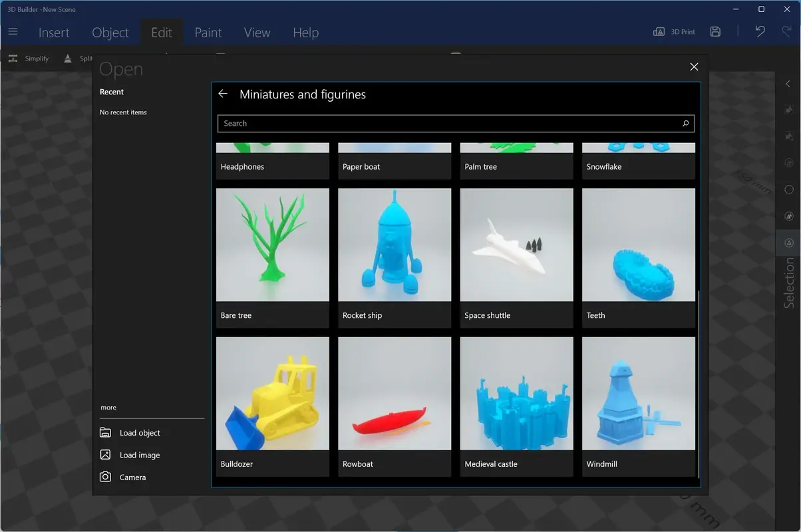Expand the more section in Open panel

click(x=108, y=407)
